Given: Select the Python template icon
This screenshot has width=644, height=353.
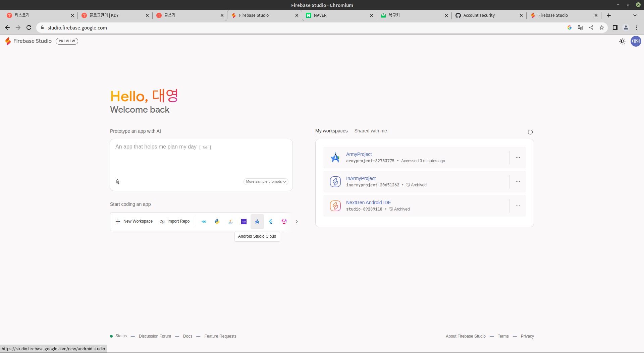Looking at the screenshot, I should [x=217, y=222].
